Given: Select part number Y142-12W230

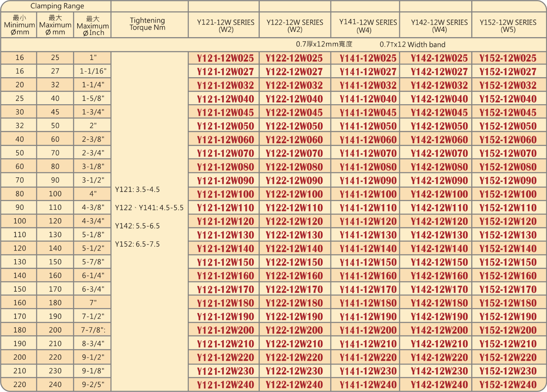Looking at the screenshot, I should point(439,371).
